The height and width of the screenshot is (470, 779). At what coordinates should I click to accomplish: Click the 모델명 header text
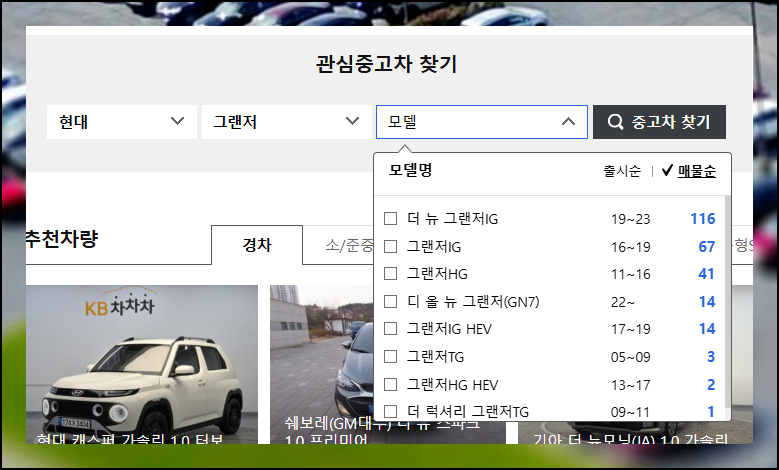pyautogui.click(x=410, y=170)
